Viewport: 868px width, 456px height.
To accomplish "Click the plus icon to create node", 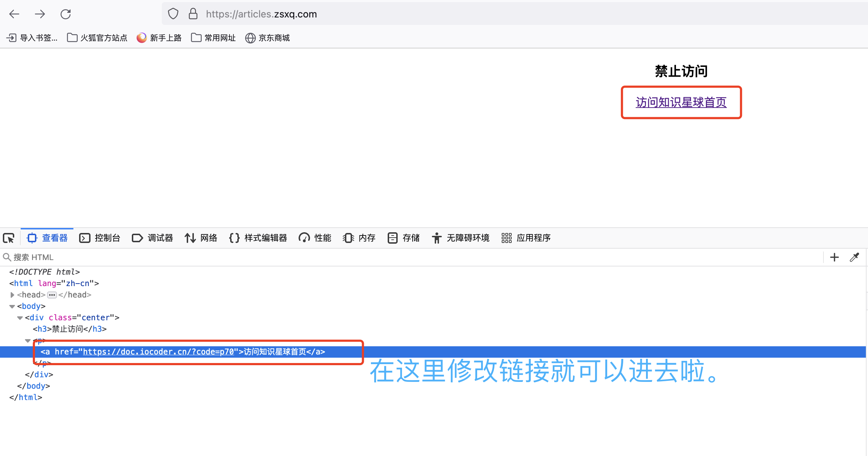I will pos(834,257).
